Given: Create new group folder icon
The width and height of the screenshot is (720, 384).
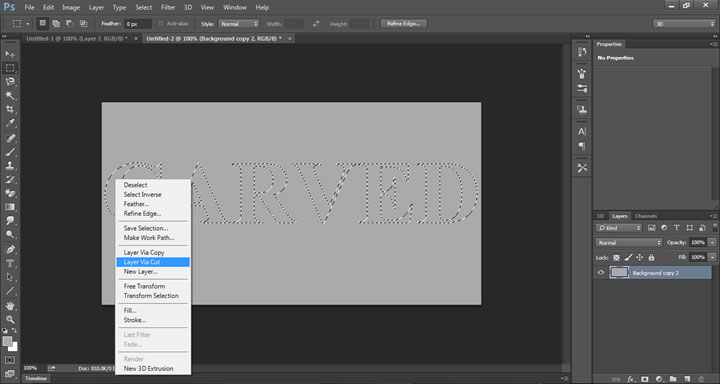Looking at the screenshot, I should pos(673,379).
